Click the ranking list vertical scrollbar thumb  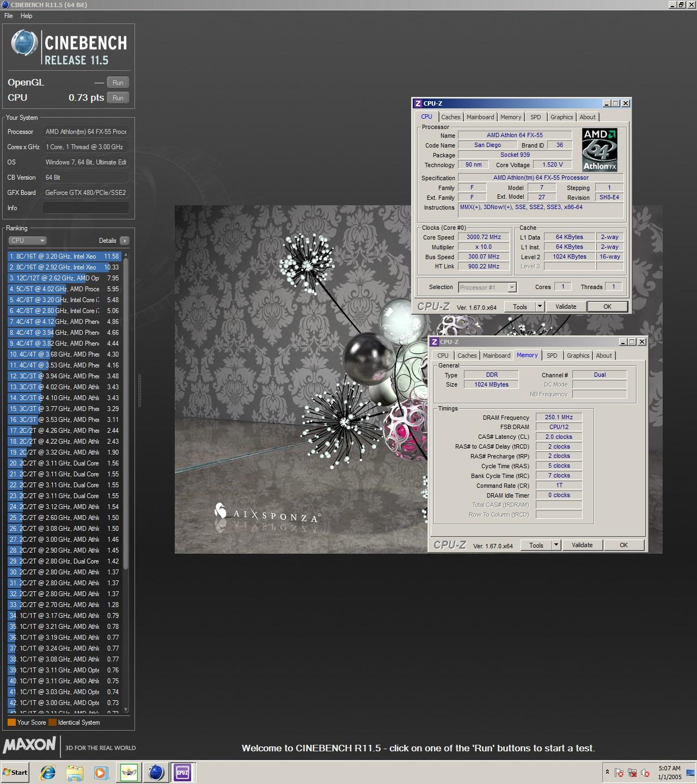(126, 414)
